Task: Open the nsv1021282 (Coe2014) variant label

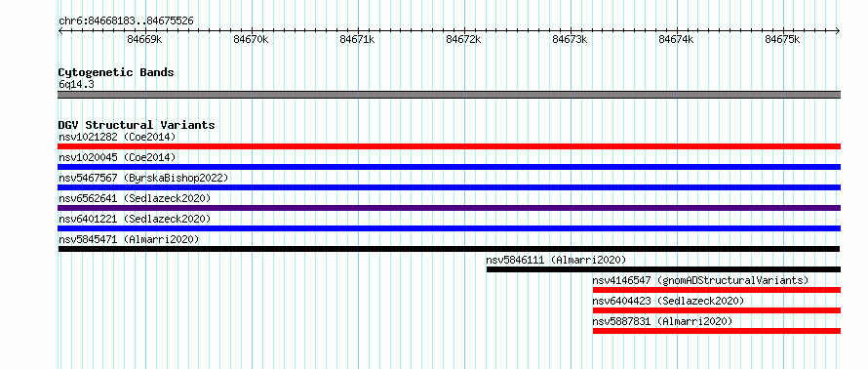Action: [117, 137]
